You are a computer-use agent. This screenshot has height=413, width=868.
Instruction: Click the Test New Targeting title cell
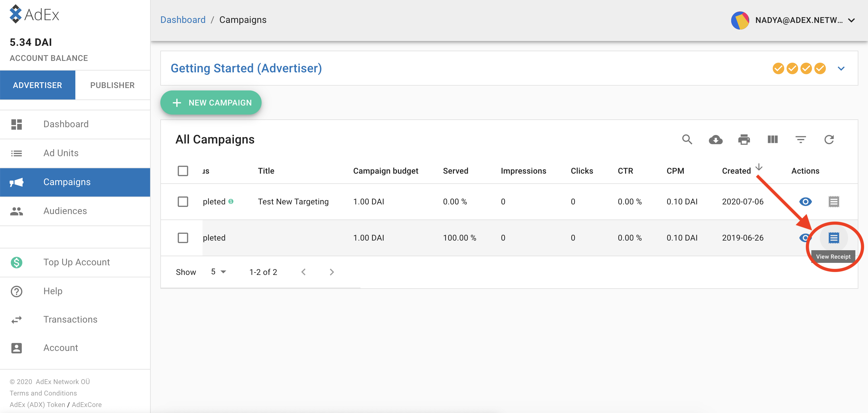click(x=293, y=202)
